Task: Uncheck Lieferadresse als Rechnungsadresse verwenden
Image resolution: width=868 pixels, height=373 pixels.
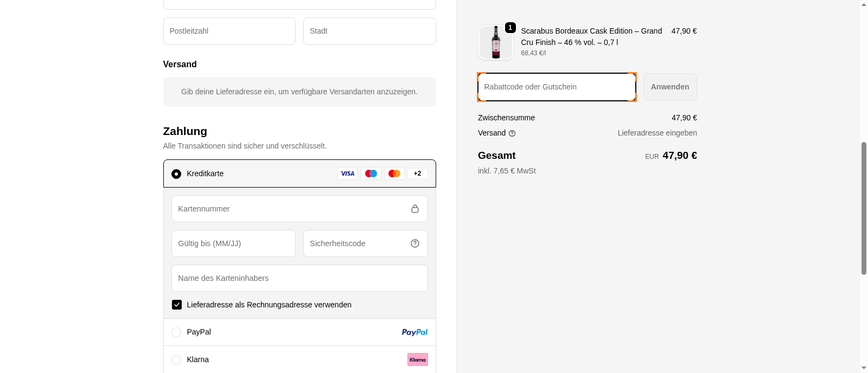Action: click(177, 305)
